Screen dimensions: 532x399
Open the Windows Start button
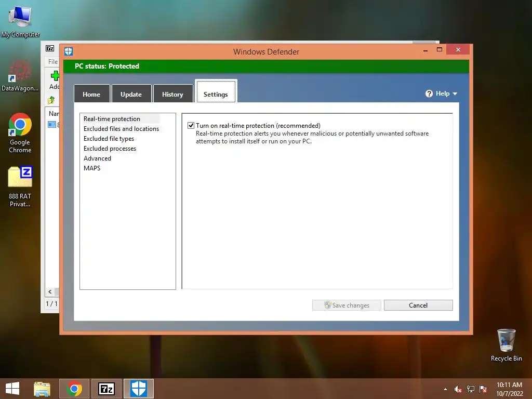(12, 389)
